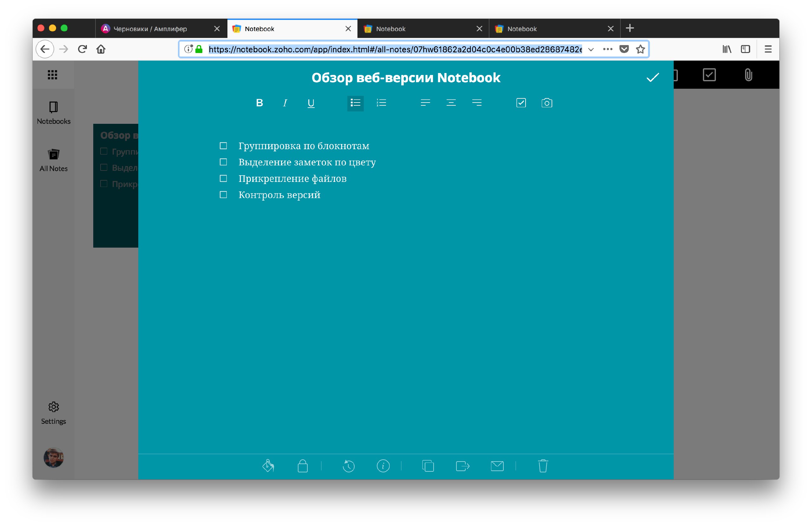812x526 pixels.
Task: Toggle bold formatting in note toolbar
Action: [259, 103]
